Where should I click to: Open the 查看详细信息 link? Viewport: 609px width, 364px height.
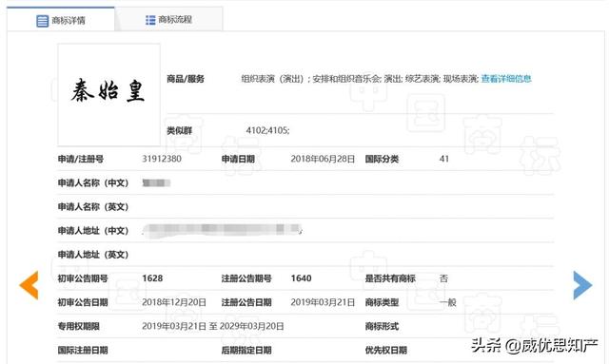506,79
